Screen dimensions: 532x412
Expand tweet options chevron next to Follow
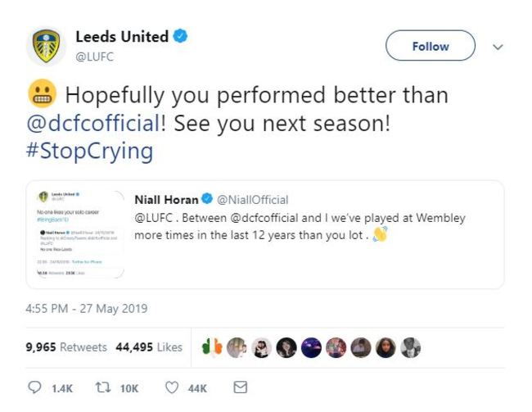(x=497, y=48)
